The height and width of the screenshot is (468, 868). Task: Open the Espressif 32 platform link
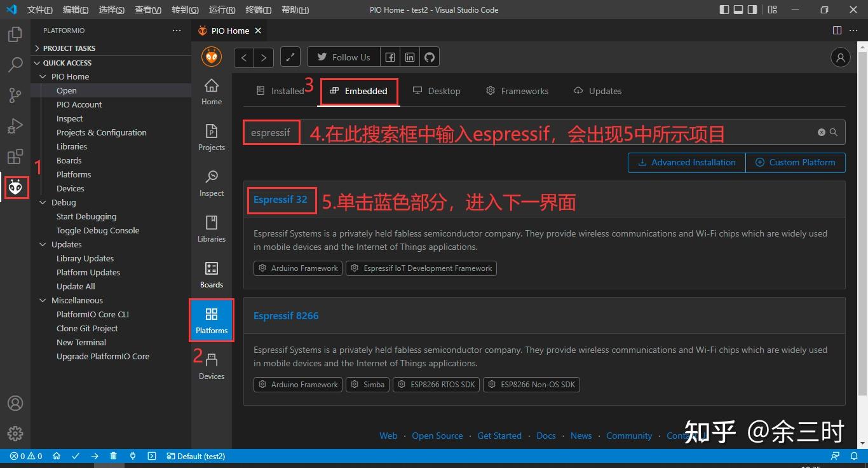[281, 199]
